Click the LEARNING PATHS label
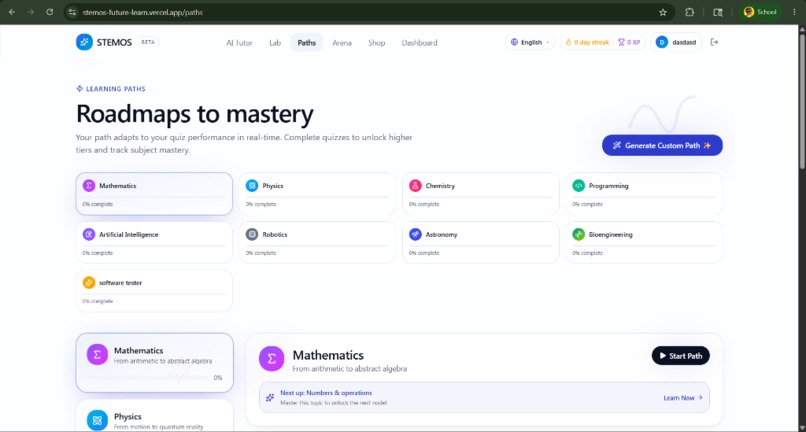The height and width of the screenshot is (432, 806). (x=116, y=89)
